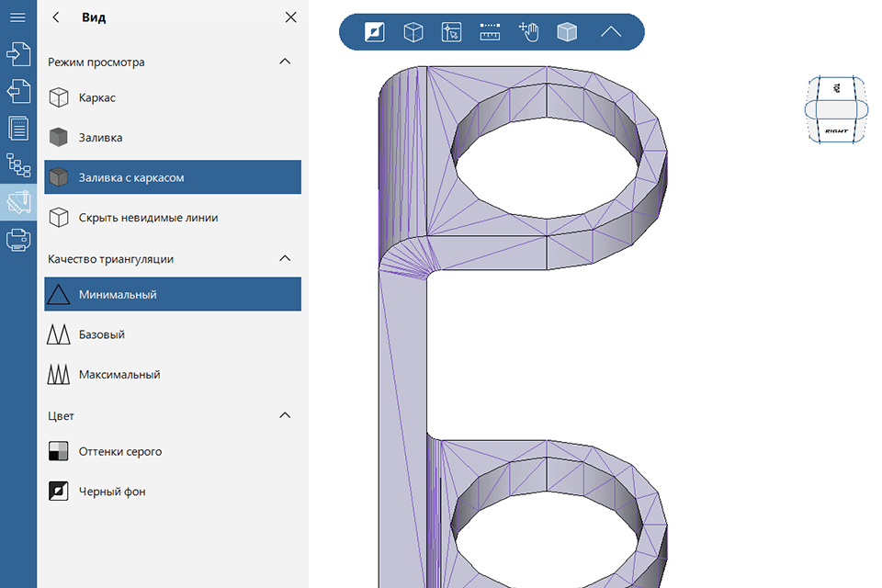Click the shaded solid cube toolbar icon
Viewport: 882px width, 588px height.
point(567,32)
